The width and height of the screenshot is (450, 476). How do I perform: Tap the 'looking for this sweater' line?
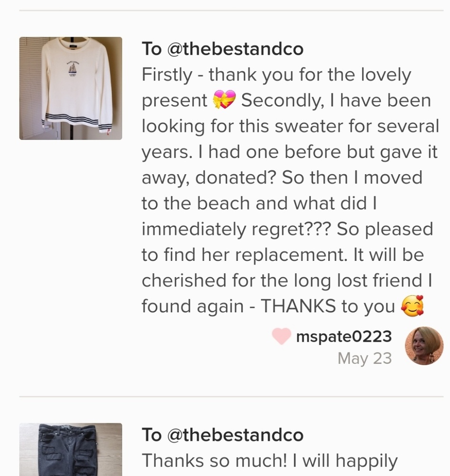(290, 126)
